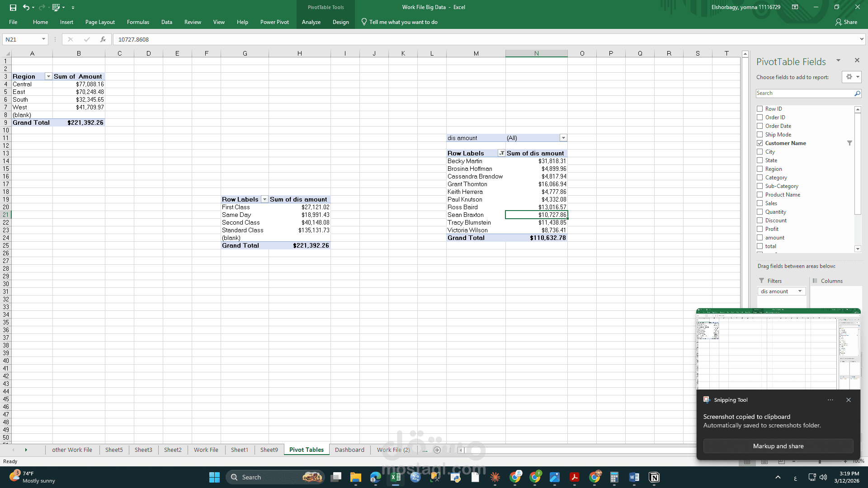868x488 pixels.
Task: Open Excel from the Windows taskbar
Action: click(x=396, y=477)
